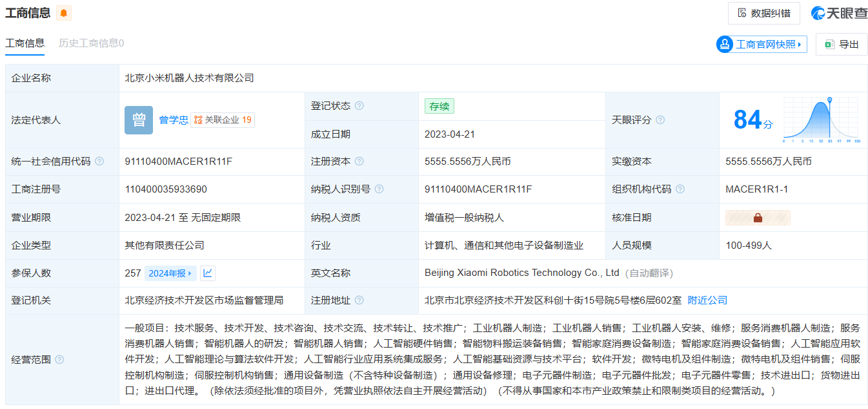Click help icon next to 登记状态
868x409 pixels.
359,106
